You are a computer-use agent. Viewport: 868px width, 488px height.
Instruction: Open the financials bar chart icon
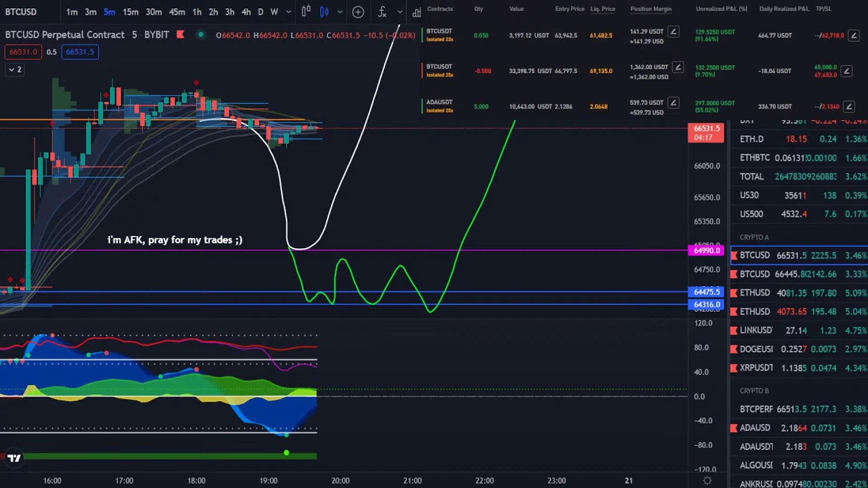(x=416, y=12)
